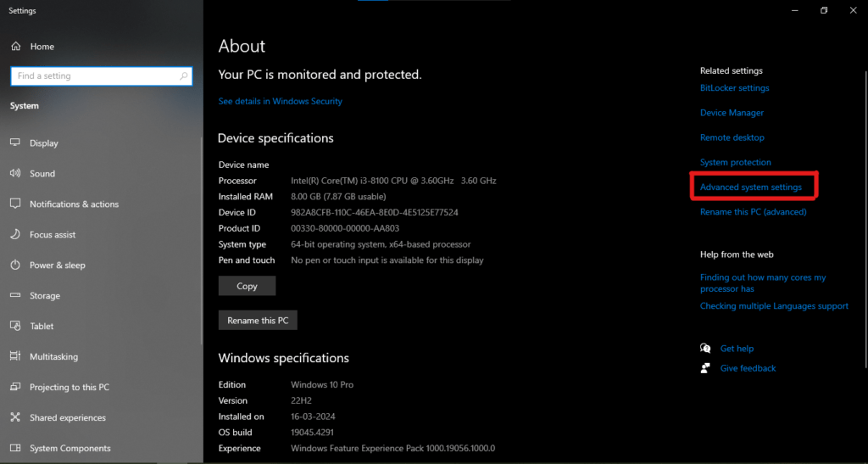Click the Power & sleep icon
The height and width of the screenshot is (464, 868).
click(15, 265)
